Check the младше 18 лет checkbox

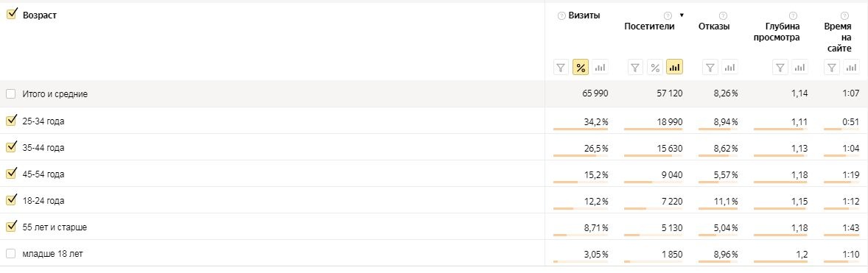pyautogui.click(x=10, y=254)
